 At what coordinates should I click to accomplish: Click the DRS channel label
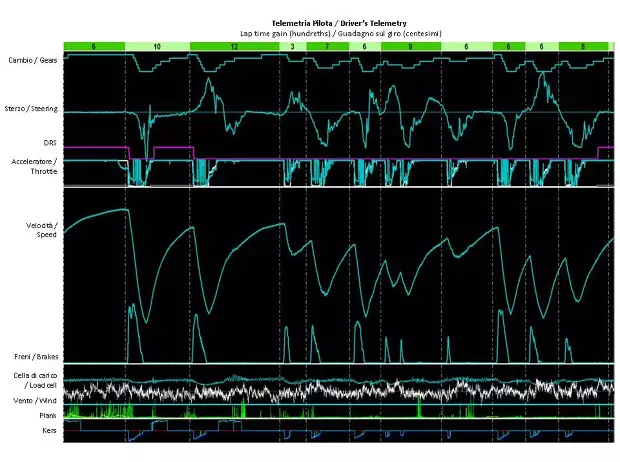pos(50,143)
